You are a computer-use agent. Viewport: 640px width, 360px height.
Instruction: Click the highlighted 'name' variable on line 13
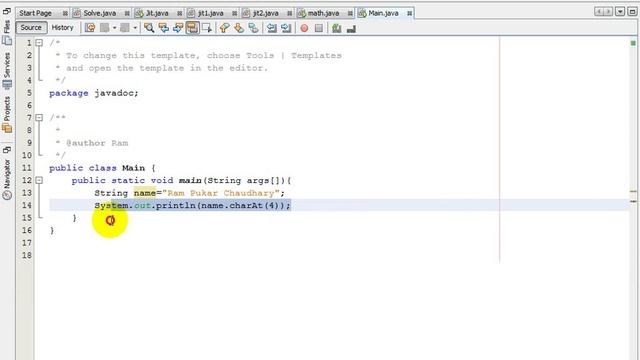pyautogui.click(x=145, y=193)
